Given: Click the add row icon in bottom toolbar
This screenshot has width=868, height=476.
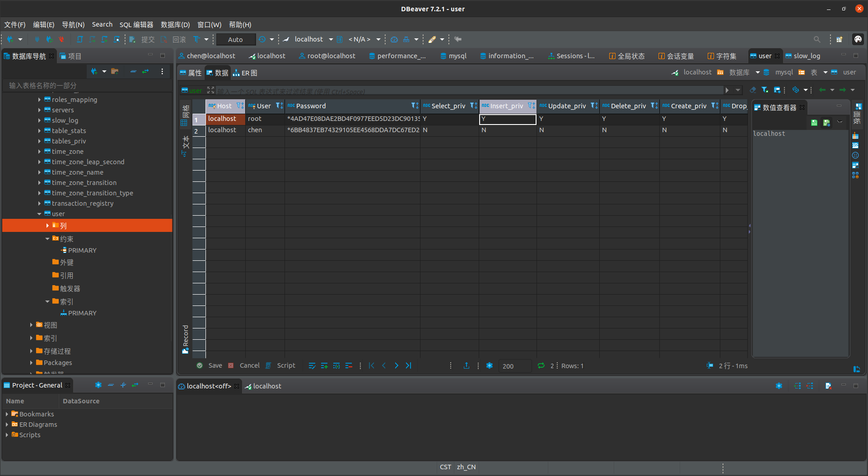Looking at the screenshot, I should click(324, 365).
